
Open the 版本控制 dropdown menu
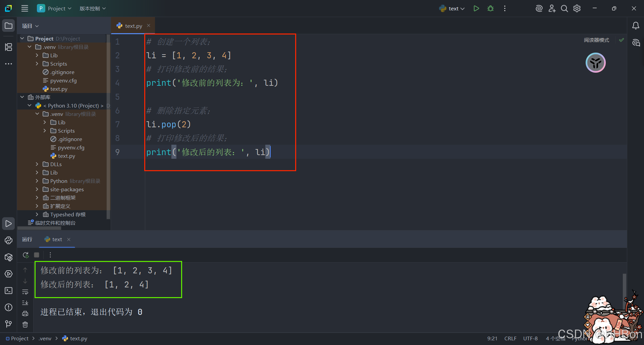click(x=93, y=8)
